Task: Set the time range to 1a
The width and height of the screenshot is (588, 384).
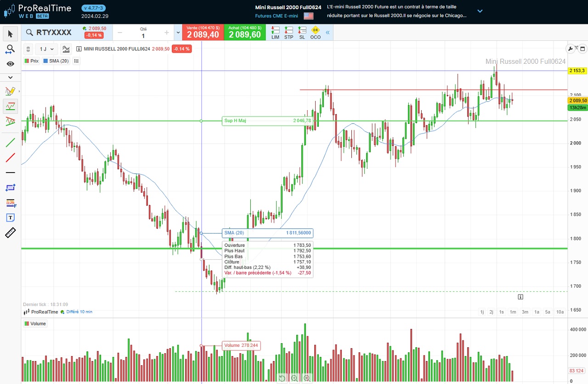Action: [537, 312]
